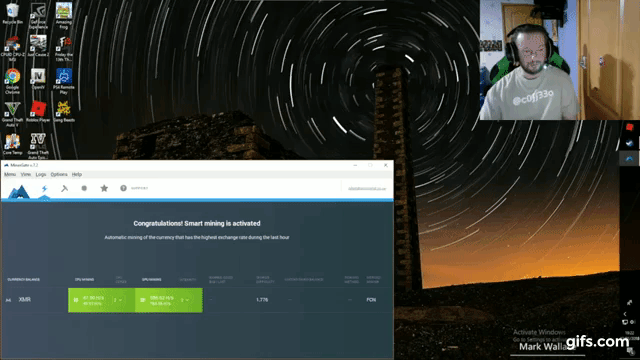
Task: Click the Support question mark icon
Action: click(x=123, y=188)
